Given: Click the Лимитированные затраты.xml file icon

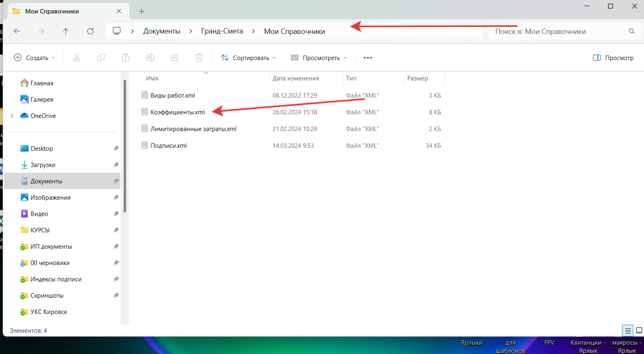Looking at the screenshot, I should [x=145, y=128].
